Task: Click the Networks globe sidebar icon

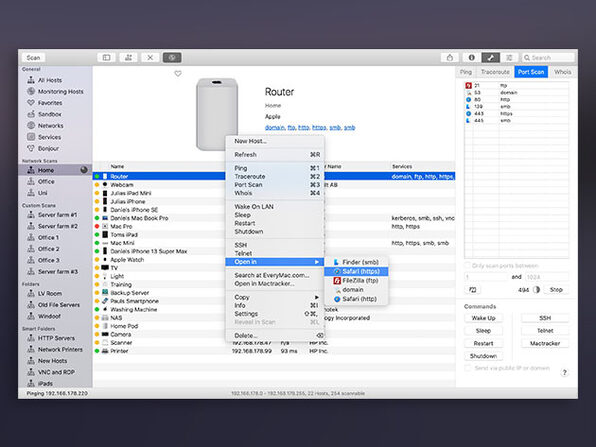Action: tap(31, 125)
